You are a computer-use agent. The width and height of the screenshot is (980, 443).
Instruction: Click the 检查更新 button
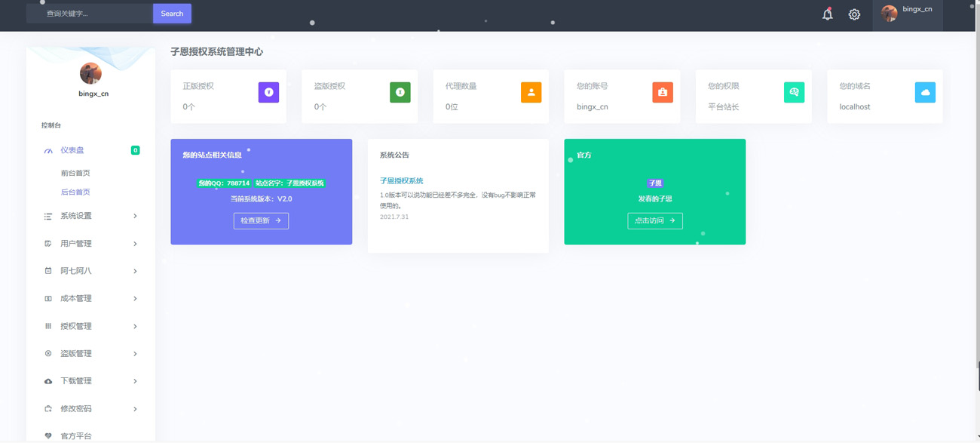(x=261, y=220)
